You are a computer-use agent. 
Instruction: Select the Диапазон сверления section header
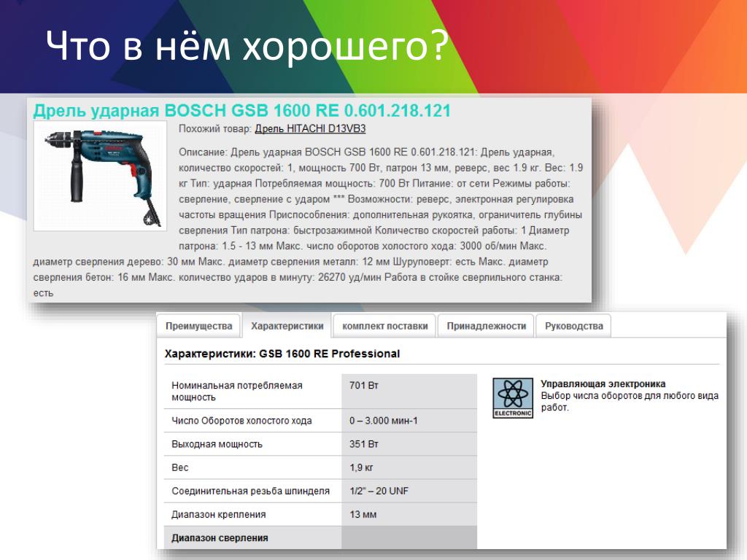pyautogui.click(x=220, y=538)
